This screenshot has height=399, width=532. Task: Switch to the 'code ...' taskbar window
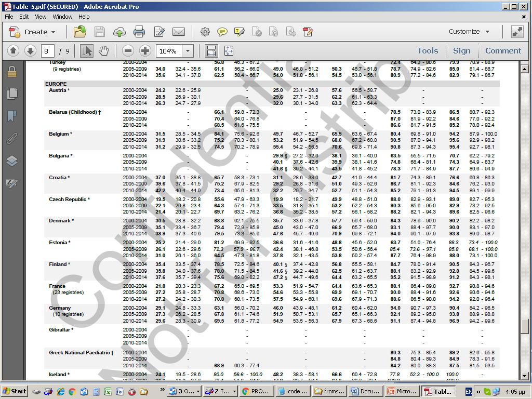[293, 391]
